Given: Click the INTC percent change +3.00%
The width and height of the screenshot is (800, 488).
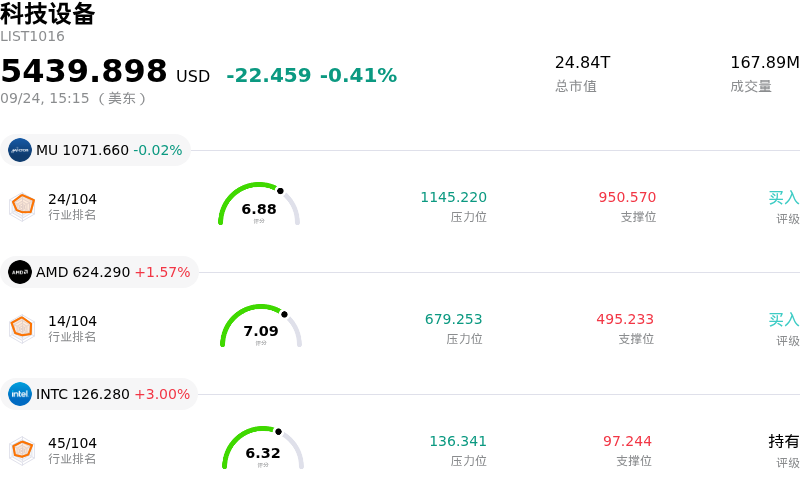Looking at the screenshot, I should (x=162, y=394).
